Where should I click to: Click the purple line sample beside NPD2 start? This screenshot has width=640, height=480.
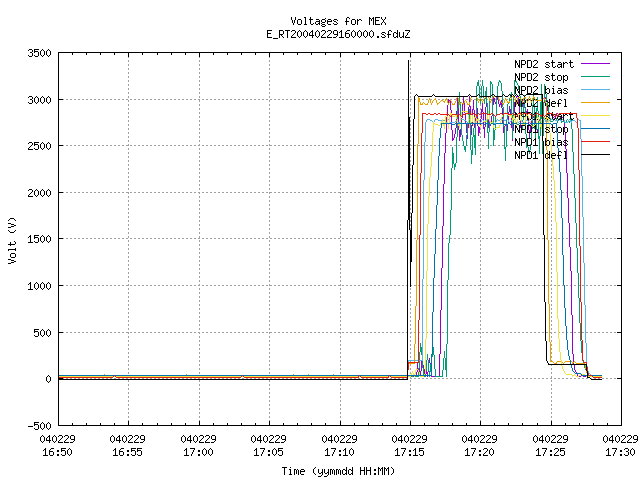click(596, 64)
